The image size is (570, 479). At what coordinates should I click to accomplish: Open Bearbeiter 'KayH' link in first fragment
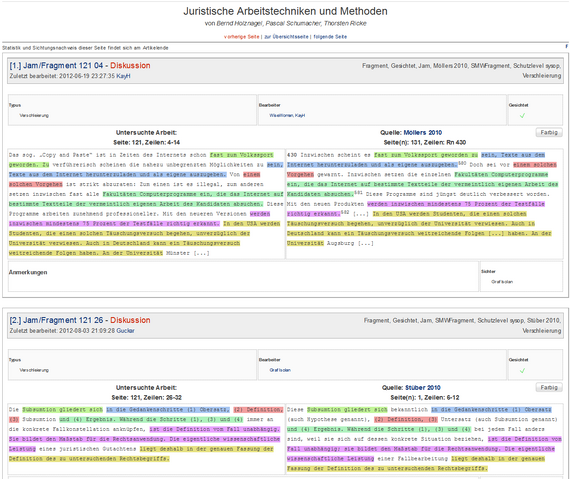300,116
